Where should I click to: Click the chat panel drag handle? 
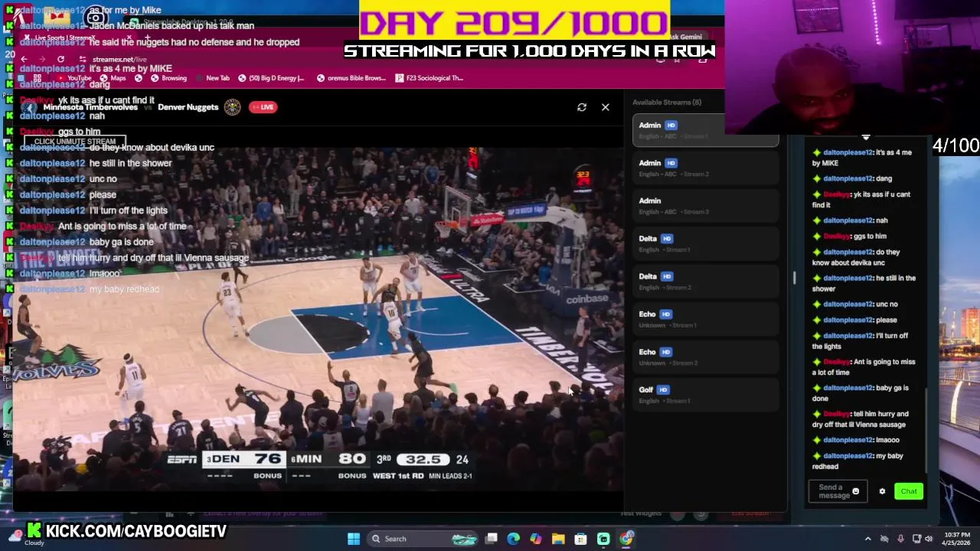pos(794,278)
